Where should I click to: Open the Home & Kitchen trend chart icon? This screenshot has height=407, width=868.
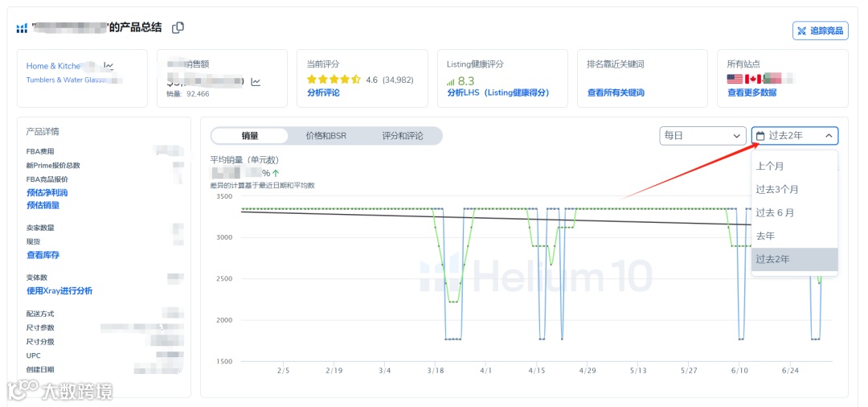click(108, 66)
